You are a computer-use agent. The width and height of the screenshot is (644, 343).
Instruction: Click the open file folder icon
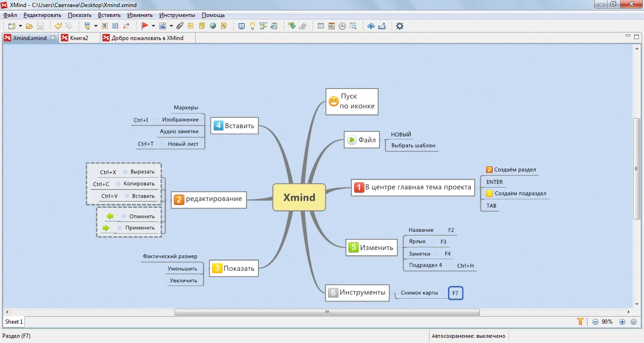click(29, 26)
